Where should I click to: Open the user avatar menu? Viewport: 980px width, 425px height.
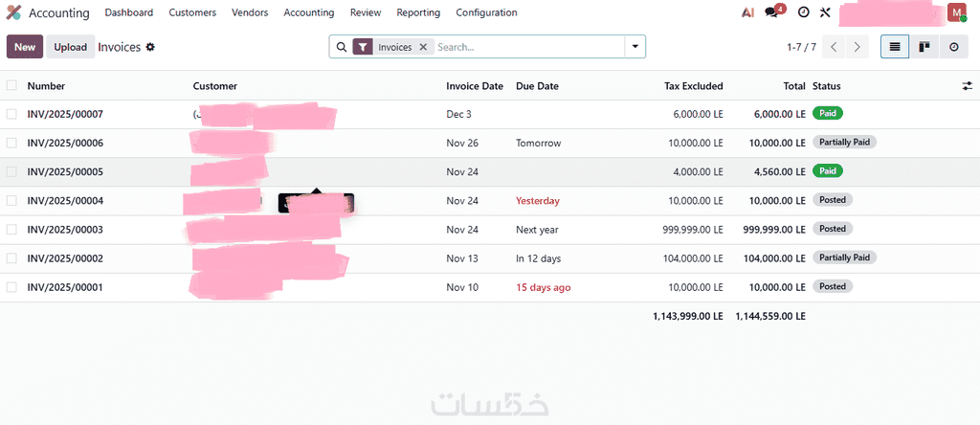[956, 12]
